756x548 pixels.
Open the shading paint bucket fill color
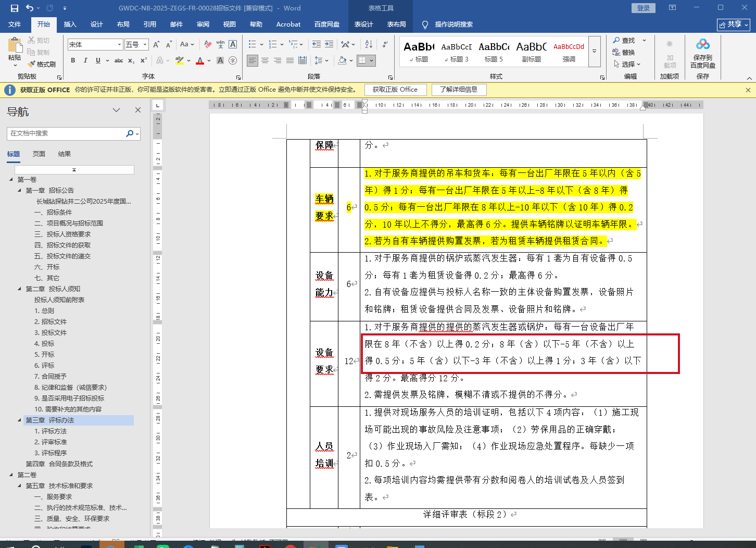coord(342,60)
